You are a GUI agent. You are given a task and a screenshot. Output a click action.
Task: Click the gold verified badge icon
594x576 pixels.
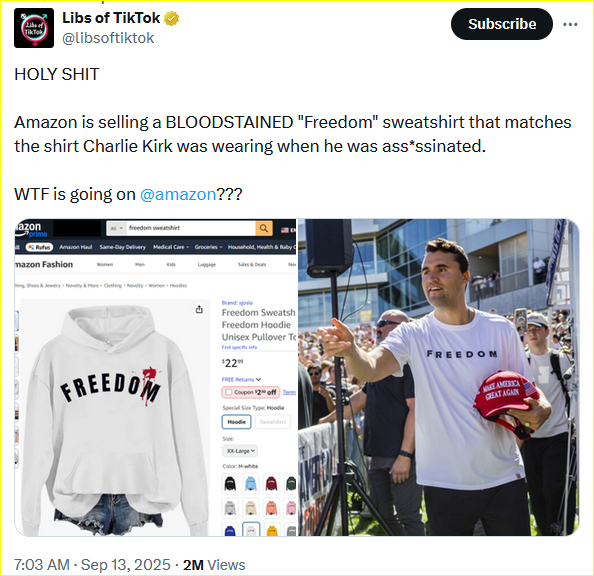click(x=171, y=18)
